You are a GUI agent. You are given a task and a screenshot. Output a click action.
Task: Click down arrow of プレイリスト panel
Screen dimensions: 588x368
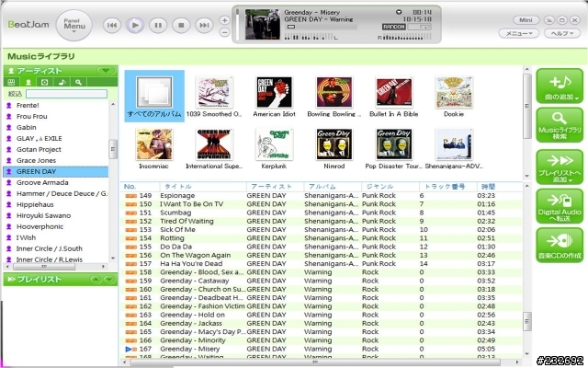(x=108, y=280)
